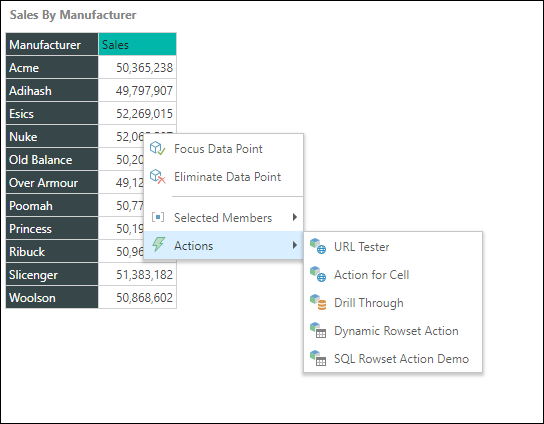
Task: Click the Action for Cell globe icon
Action: 318,274
